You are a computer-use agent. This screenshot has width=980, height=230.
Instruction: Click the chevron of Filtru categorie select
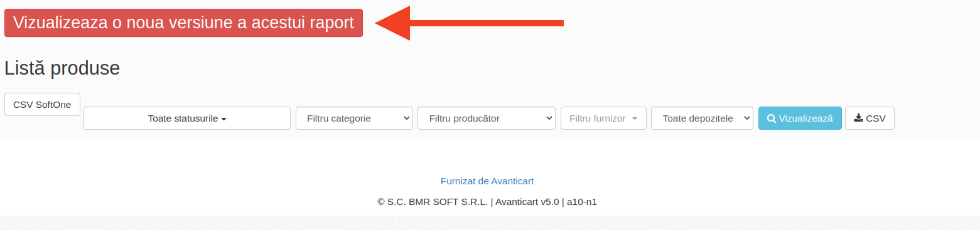click(406, 118)
